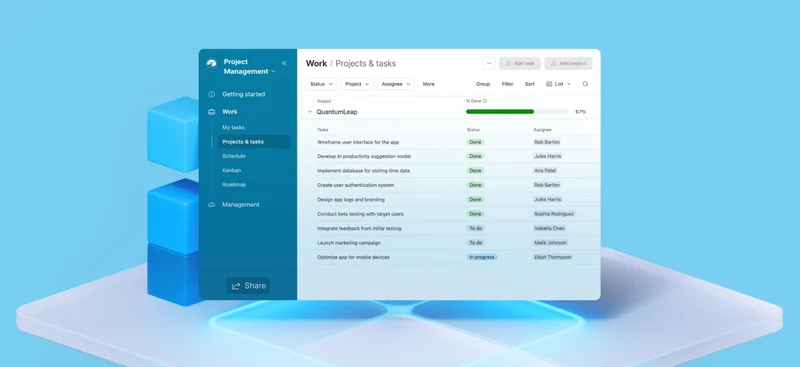Select Work in the sidebar
Image resolution: width=800 pixels, height=367 pixels.
(230, 112)
